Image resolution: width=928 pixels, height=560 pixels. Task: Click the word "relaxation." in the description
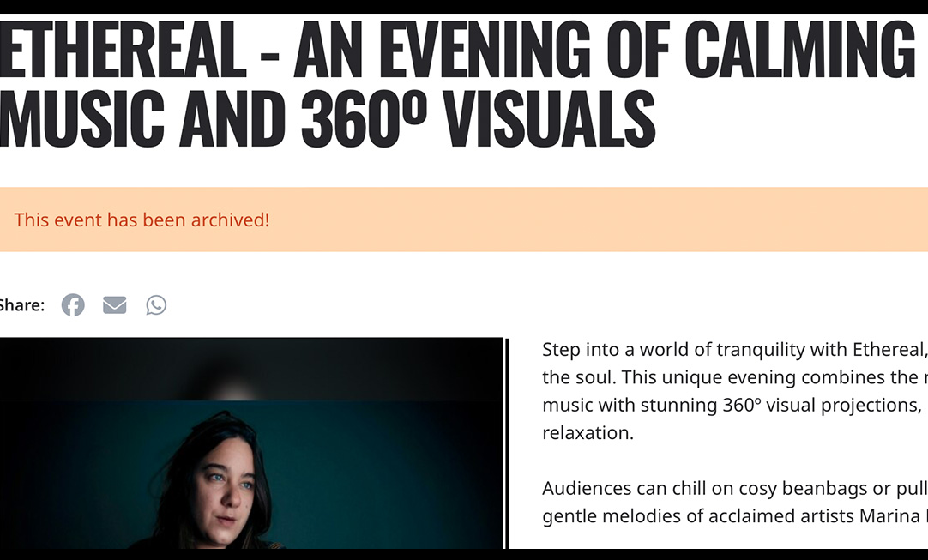pos(588,432)
